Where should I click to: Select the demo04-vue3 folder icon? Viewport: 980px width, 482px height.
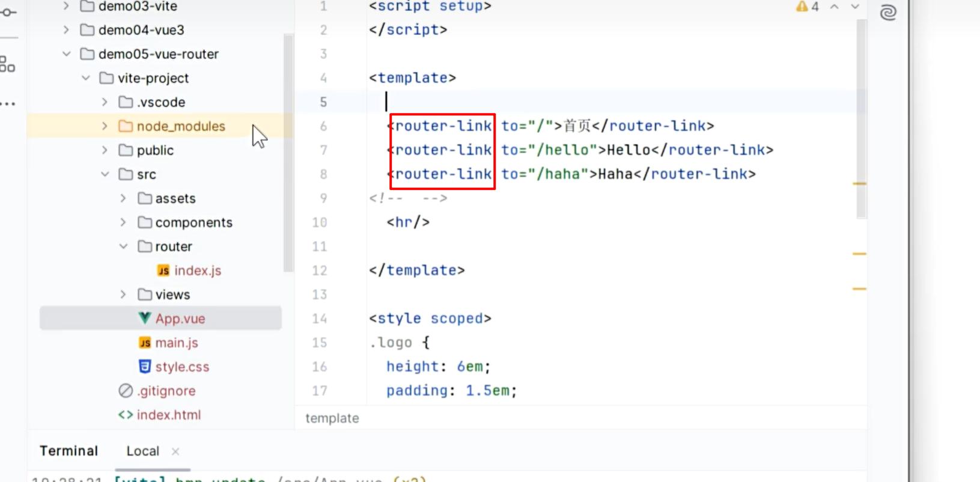pos(87,29)
